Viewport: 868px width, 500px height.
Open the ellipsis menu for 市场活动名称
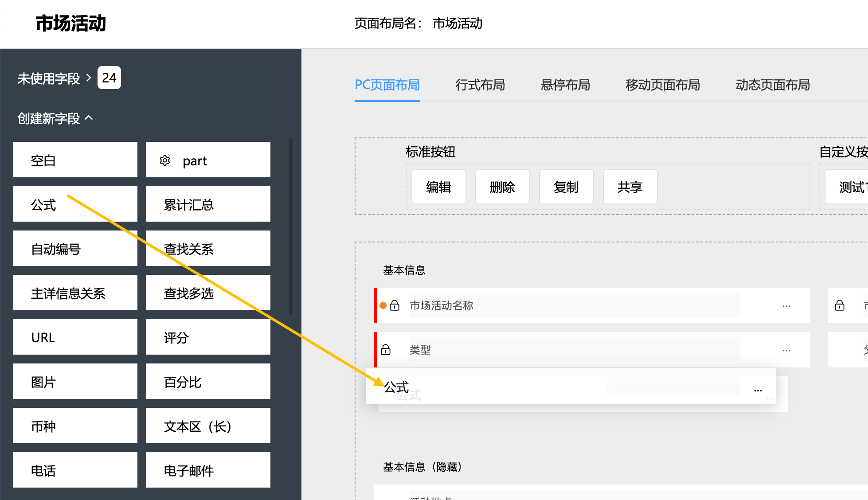tap(786, 306)
